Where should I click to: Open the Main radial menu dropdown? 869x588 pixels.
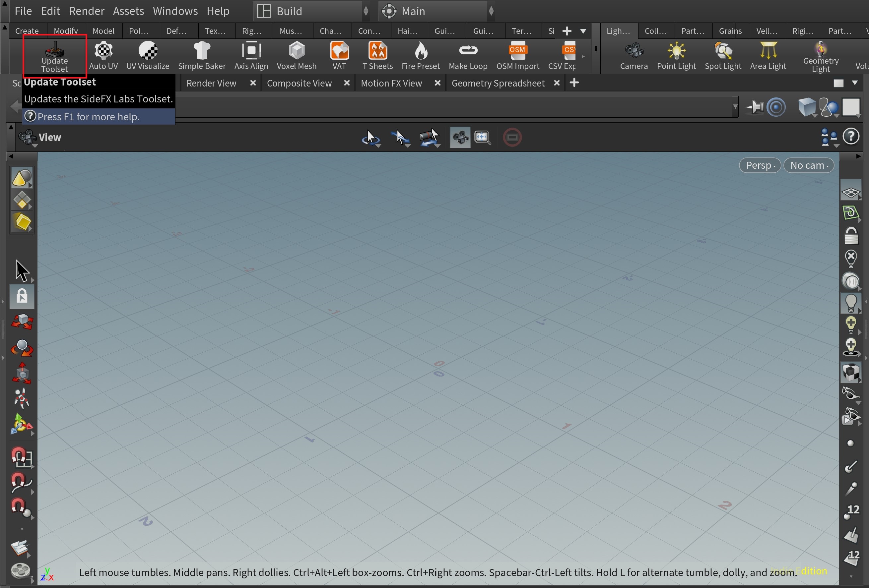437,11
